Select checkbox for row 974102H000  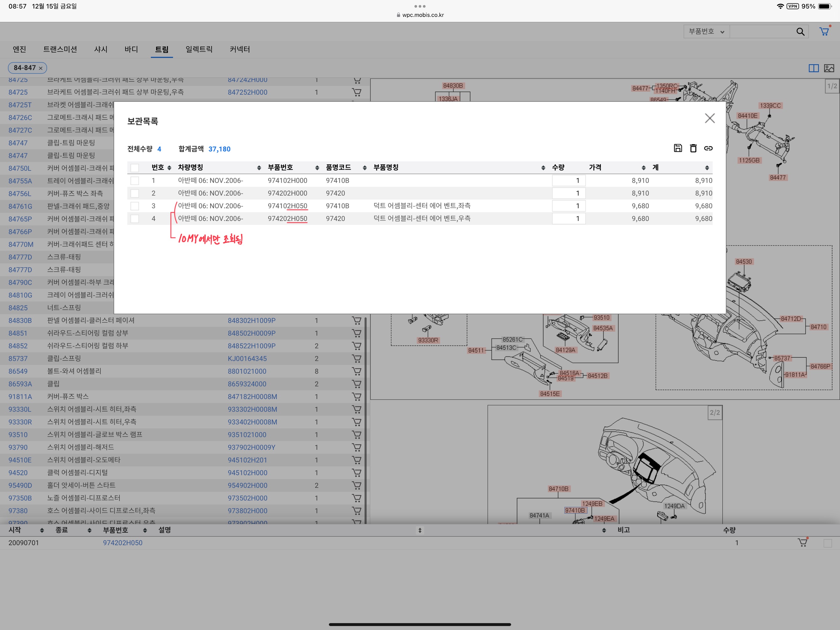[134, 181]
